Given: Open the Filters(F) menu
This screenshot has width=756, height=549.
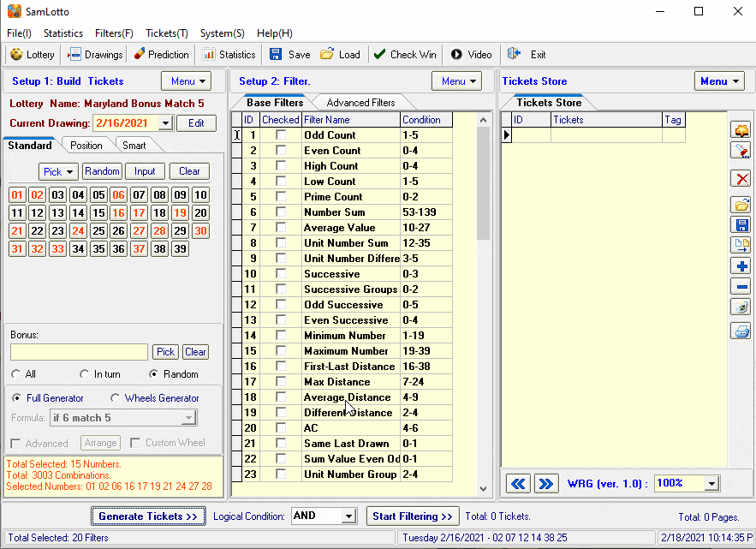Looking at the screenshot, I should (114, 33).
